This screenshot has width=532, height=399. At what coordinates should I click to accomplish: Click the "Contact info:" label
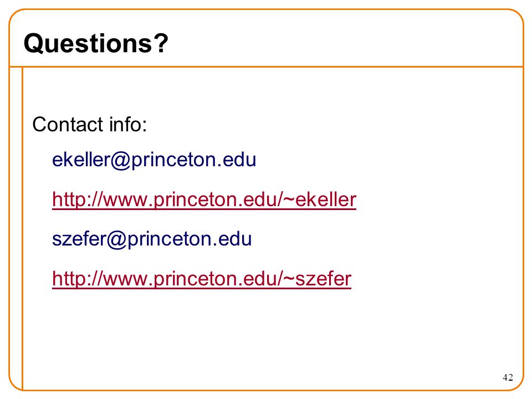(x=90, y=124)
